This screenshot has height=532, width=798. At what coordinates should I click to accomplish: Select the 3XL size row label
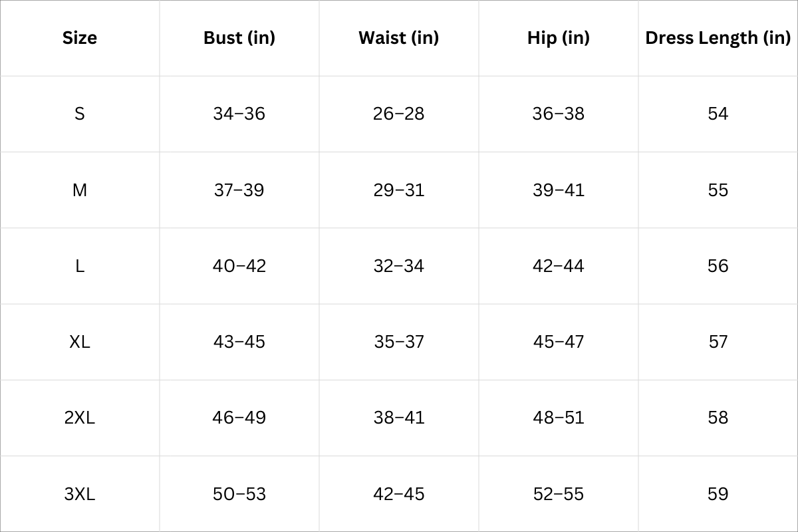pyautogui.click(x=80, y=494)
